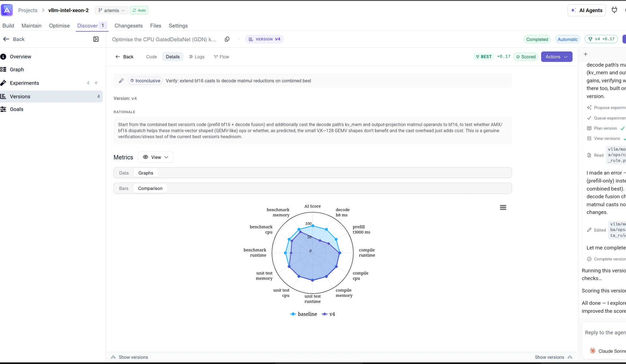The image size is (626, 364).
Task: Open the chart hamburger menu
Action: (x=503, y=208)
